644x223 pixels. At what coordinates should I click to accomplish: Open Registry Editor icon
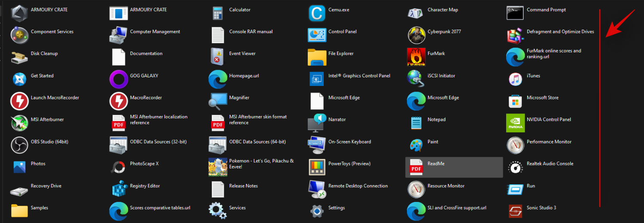point(118,189)
